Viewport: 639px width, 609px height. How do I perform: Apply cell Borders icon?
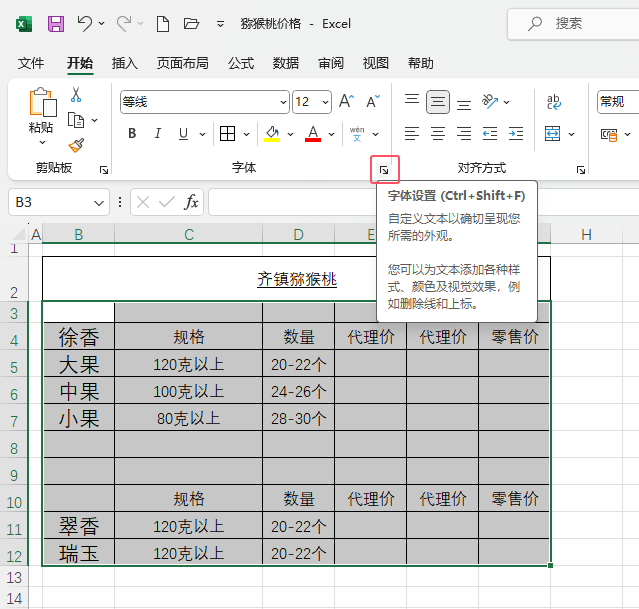point(227,133)
